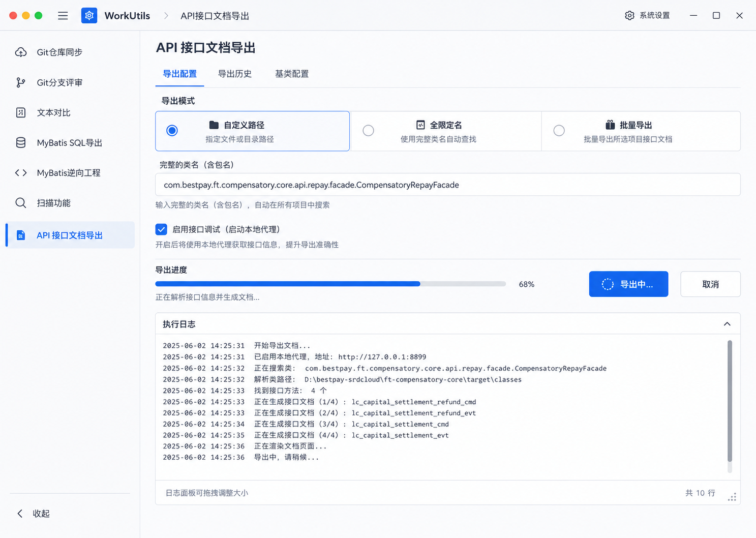Screen dimensions: 756x538
Task: Click the 扫描功能 magnifier icon
Action: (x=21, y=203)
